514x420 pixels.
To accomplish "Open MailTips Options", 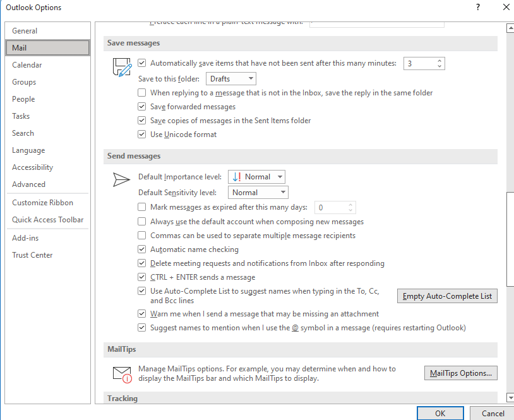I will (x=460, y=373).
